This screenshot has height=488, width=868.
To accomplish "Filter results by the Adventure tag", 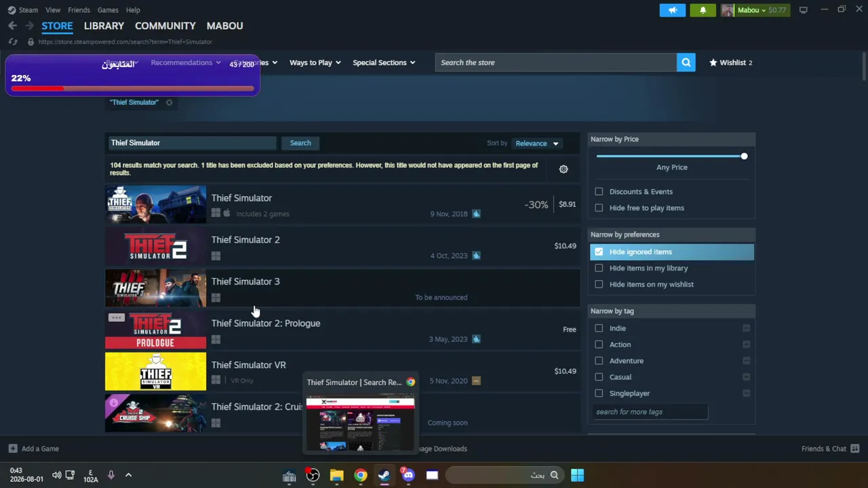I will pos(599,361).
